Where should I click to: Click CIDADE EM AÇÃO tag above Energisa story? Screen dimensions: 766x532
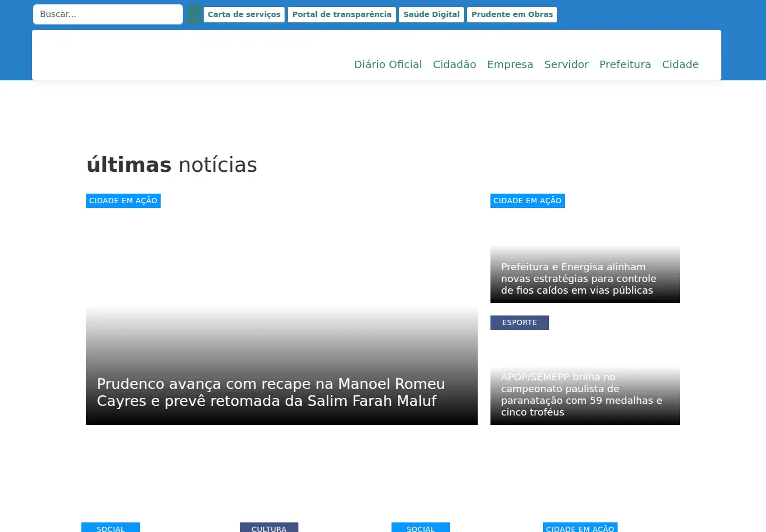coord(528,201)
